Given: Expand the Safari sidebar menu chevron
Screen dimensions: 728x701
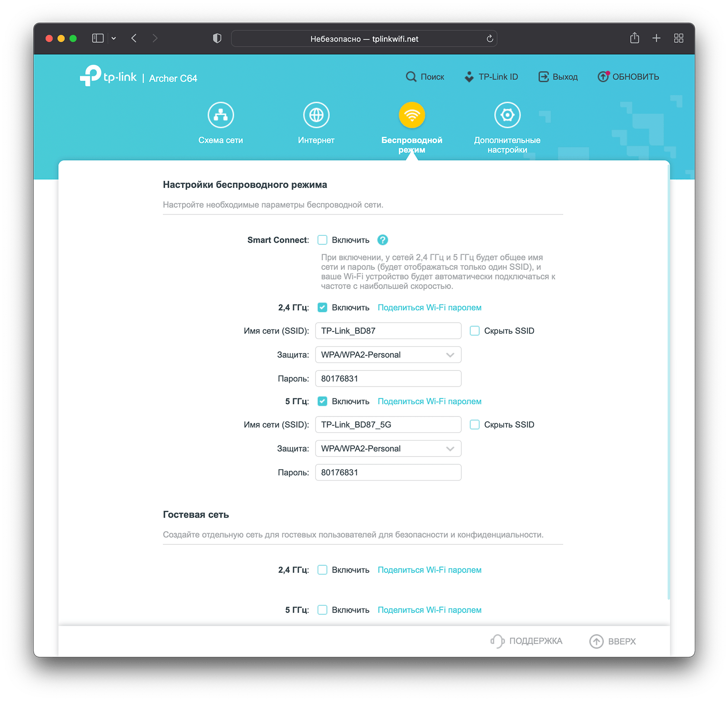Looking at the screenshot, I should [x=114, y=39].
